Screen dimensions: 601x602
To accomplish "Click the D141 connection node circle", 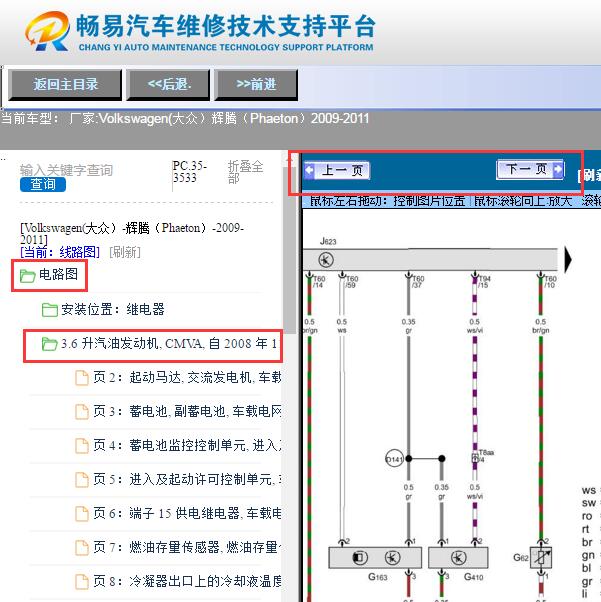I will click(394, 458).
